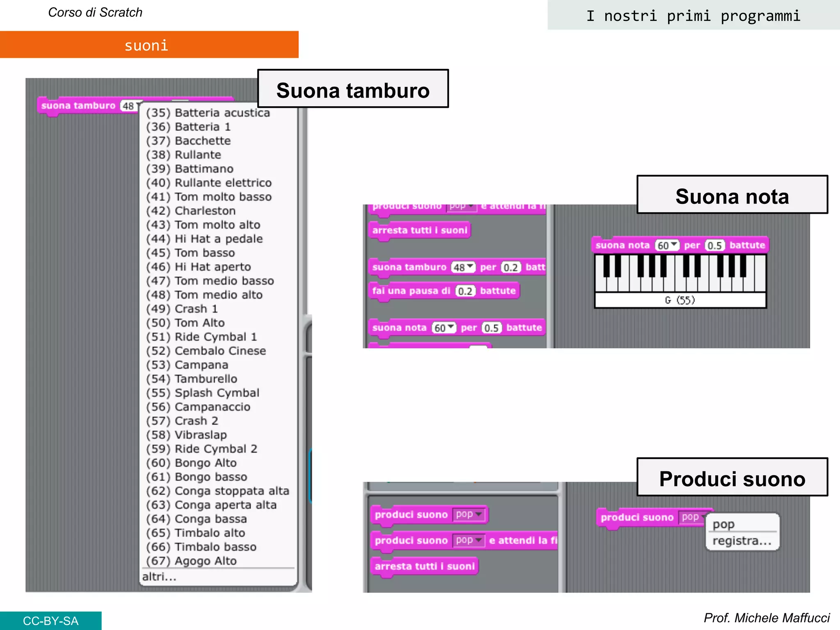Viewport: 840px width, 630px height.
Task: Click the 'G (55)' note label under the piano
Action: [680, 300]
